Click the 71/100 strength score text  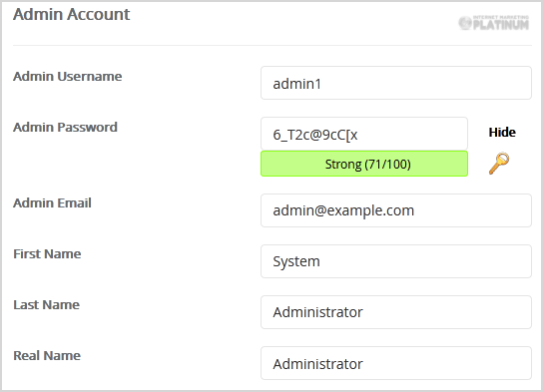(388, 164)
